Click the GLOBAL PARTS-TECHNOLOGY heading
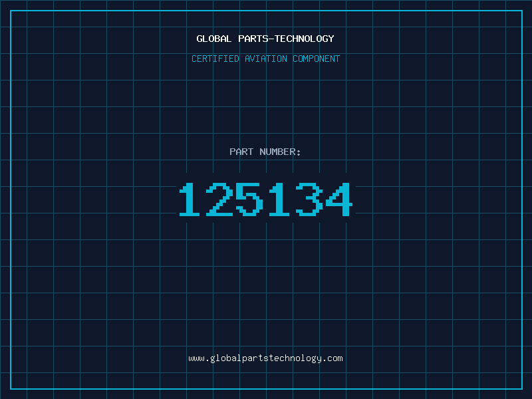Image resolution: width=532 pixels, height=399 pixels. (x=265, y=39)
